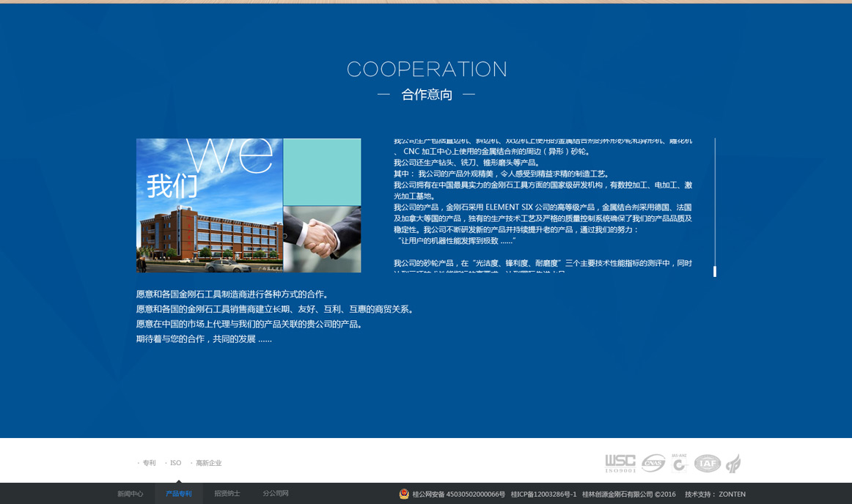Open the 高新企业 sub-link
Image resolution: width=852 pixels, height=504 pixels.
pyautogui.click(x=209, y=463)
